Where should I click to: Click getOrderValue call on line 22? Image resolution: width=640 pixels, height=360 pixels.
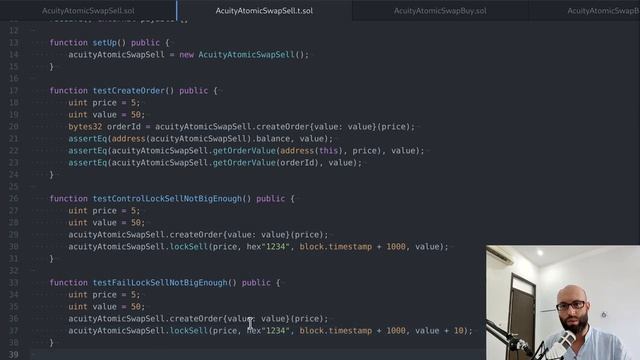click(244, 151)
